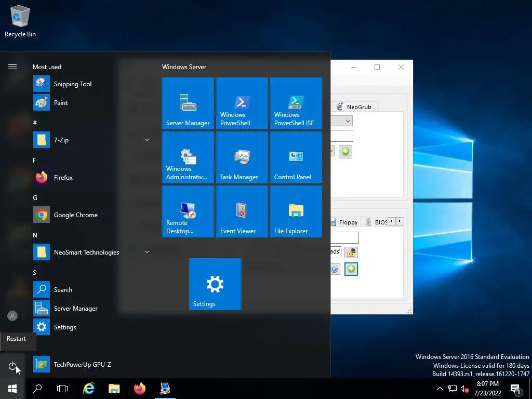
Task: Expand the 7-Zip folder chevron
Action: (147, 140)
